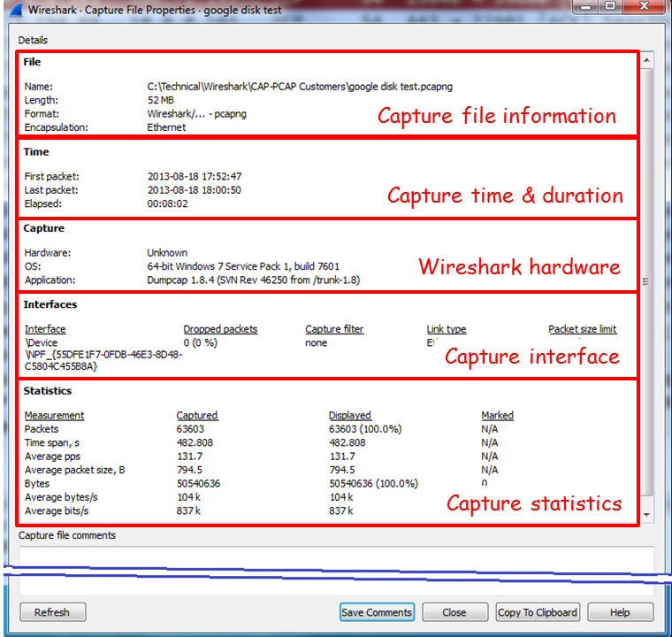Select the capture file name path text
Viewport: 672px width, 637px height.
tap(300, 87)
